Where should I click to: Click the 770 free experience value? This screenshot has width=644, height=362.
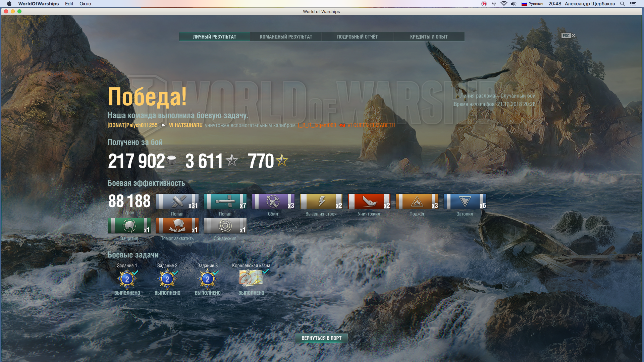tap(261, 161)
